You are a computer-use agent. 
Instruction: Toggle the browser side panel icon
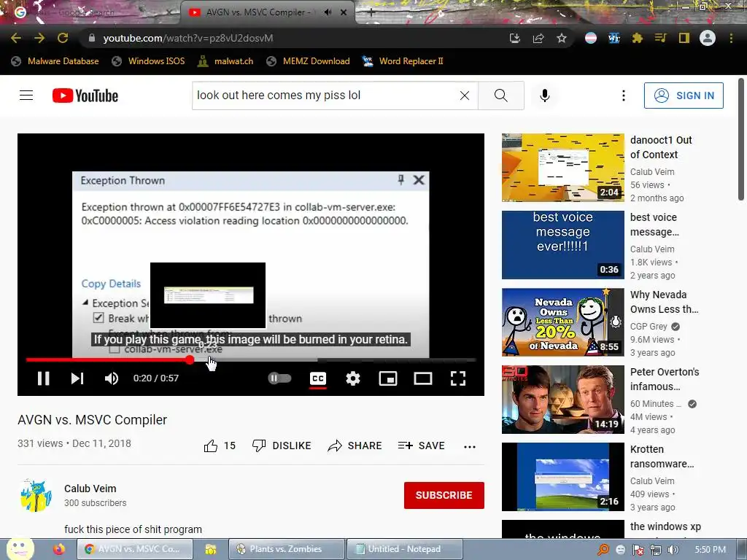[x=684, y=38]
